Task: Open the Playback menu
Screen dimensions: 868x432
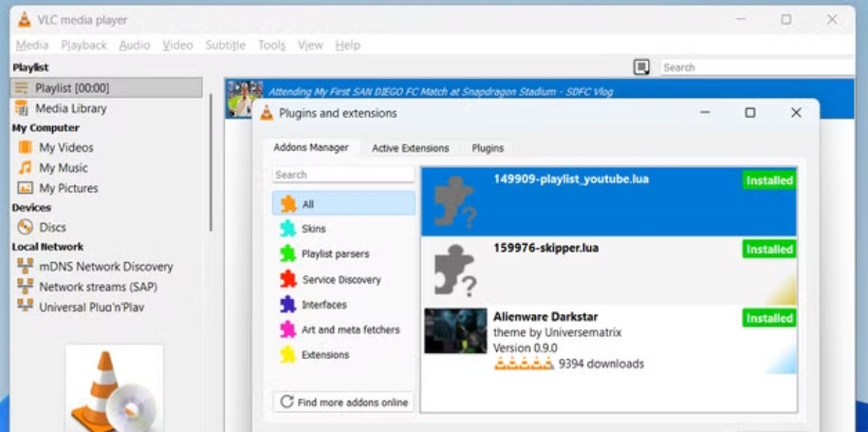Action: (83, 46)
